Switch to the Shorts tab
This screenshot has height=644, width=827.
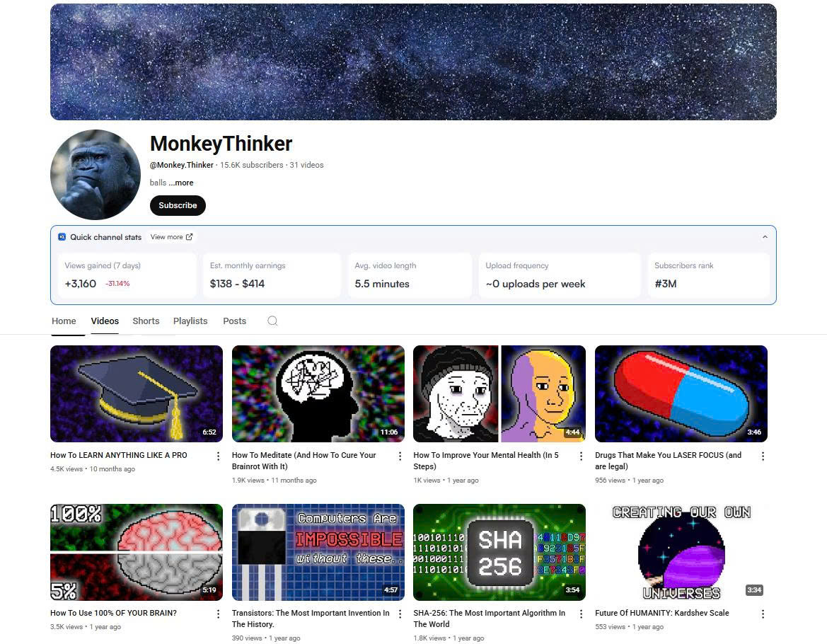(x=146, y=321)
